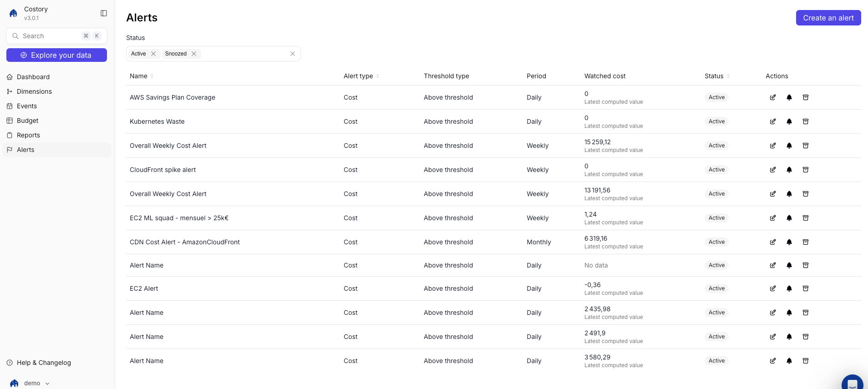The image size is (868, 389).
Task: Snooze AWS Savings Plan Coverage alert bell
Action: [789, 97]
